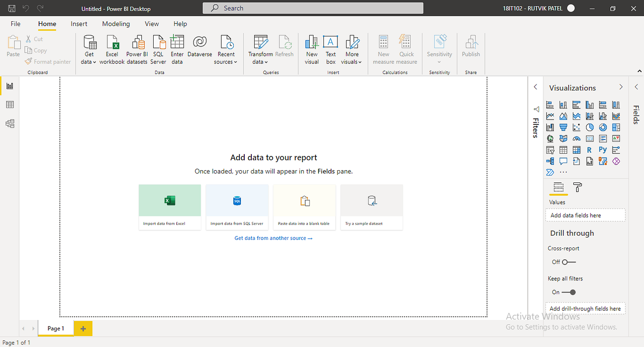Click Import data from Excel card
644x347 pixels.
(x=170, y=207)
